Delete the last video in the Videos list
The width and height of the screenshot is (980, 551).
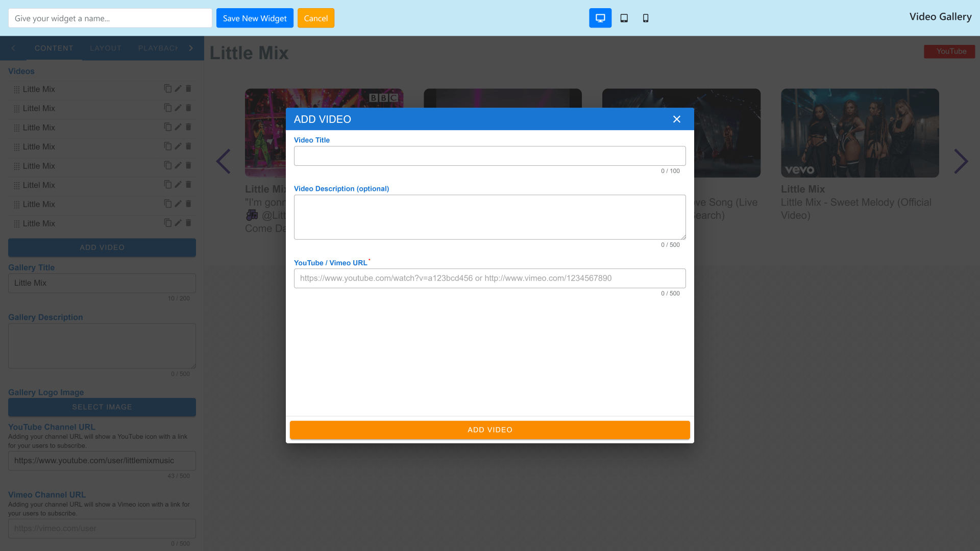188,223
